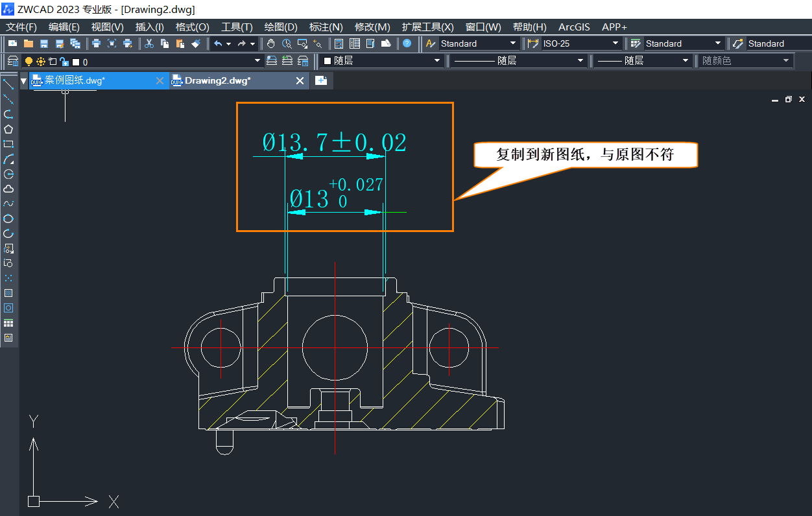Select the Construction Line tool
This screenshot has width=812, height=516.
point(8,99)
